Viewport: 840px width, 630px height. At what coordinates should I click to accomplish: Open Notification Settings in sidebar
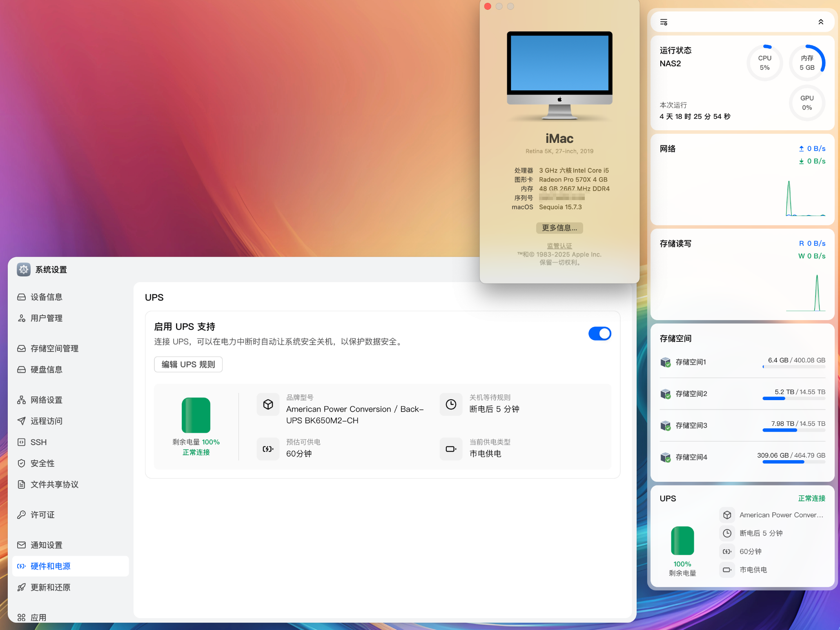pos(46,545)
